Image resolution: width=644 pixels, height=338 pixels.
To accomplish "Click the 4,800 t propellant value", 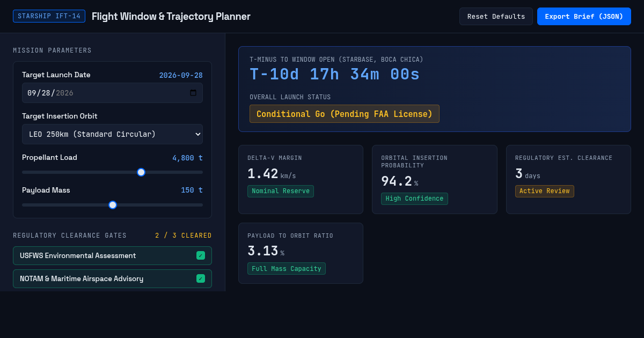I will pos(187,158).
